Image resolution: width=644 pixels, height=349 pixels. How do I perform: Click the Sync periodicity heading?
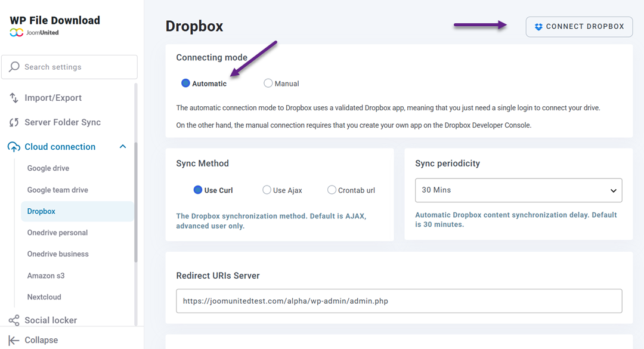pyautogui.click(x=447, y=163)
